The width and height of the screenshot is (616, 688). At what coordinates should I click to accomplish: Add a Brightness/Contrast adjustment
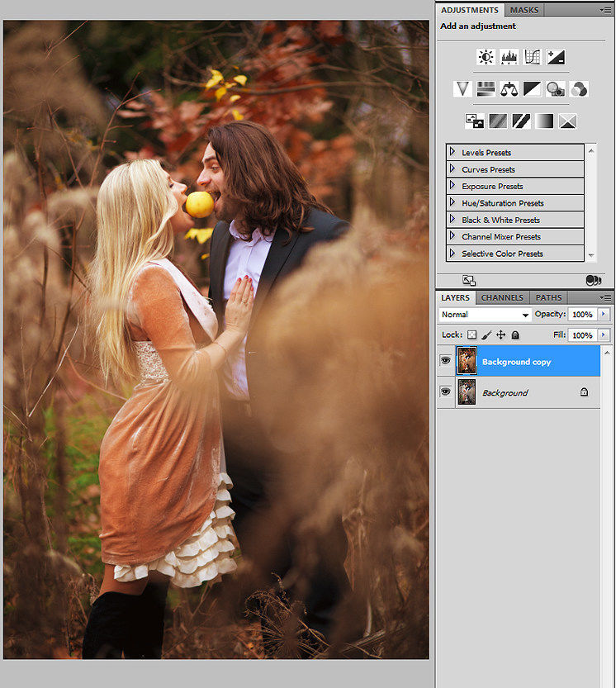tap(486, 57)
